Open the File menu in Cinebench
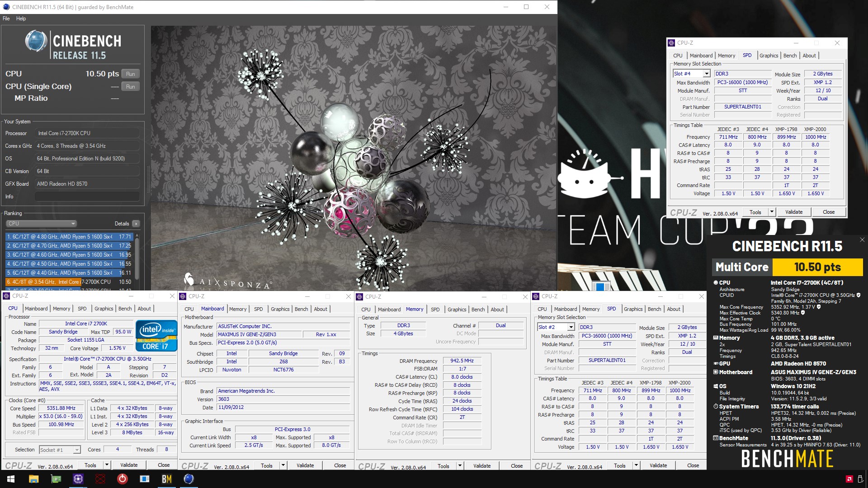The image size is (868, 488). (x=6, y=19)
